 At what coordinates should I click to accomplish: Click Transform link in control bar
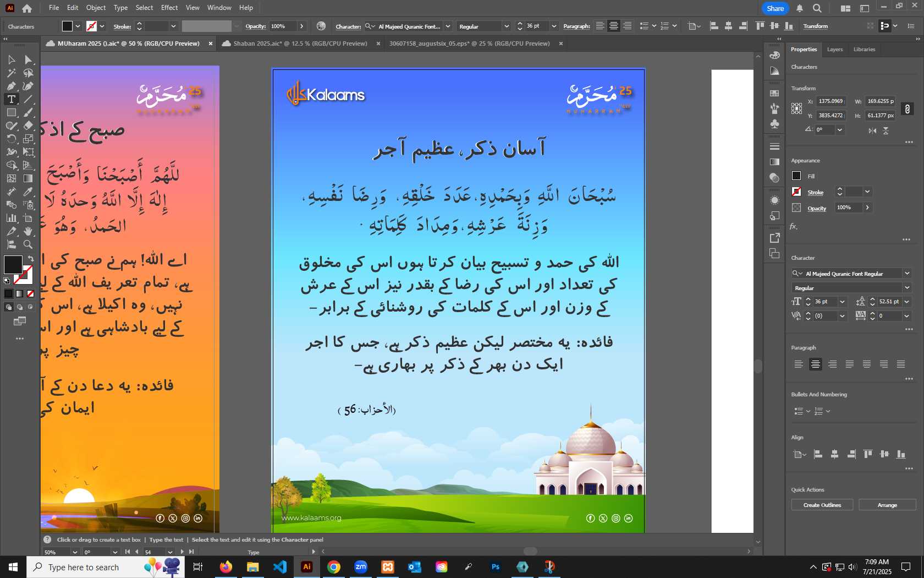(x=815, y=26)
